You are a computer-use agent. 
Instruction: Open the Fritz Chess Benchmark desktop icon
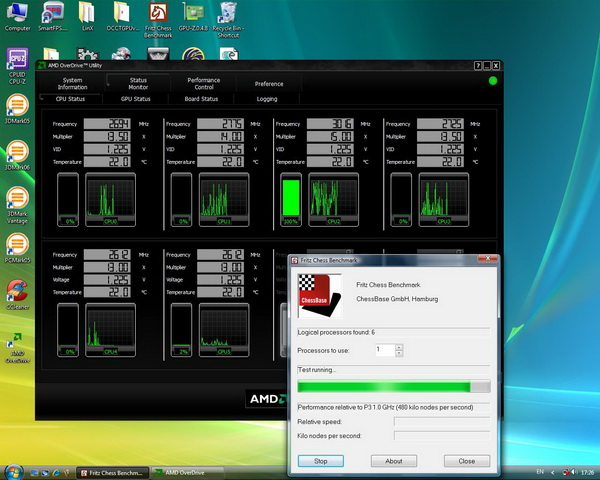coord(157,14)
